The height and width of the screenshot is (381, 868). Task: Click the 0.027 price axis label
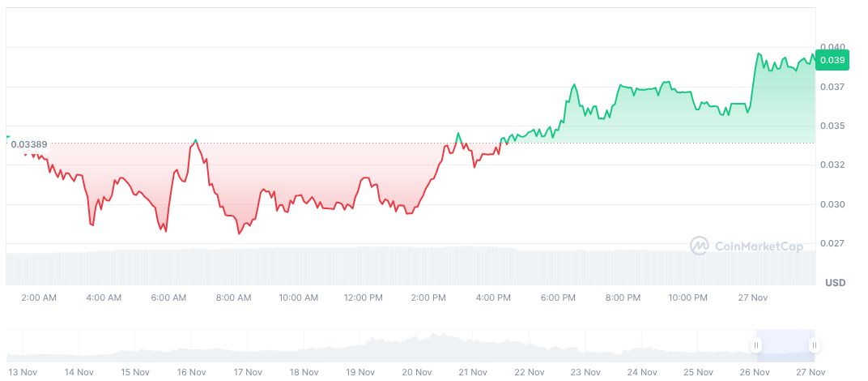pos(832,243)
